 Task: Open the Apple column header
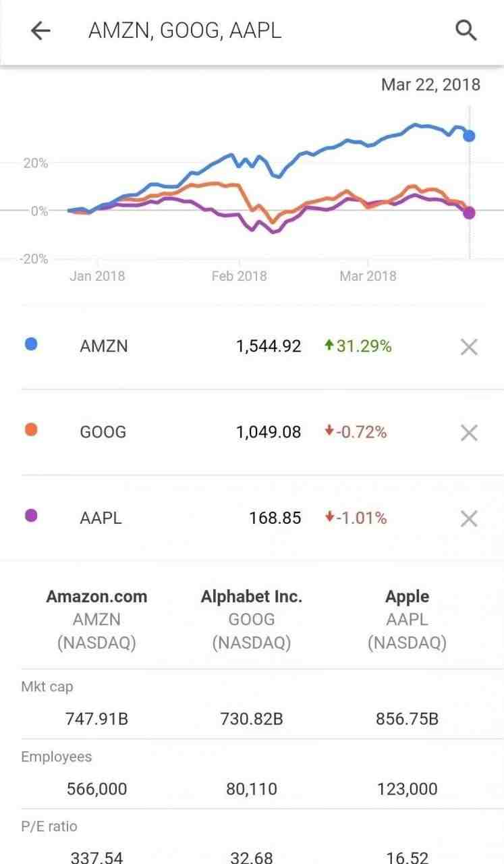[407, 597]
